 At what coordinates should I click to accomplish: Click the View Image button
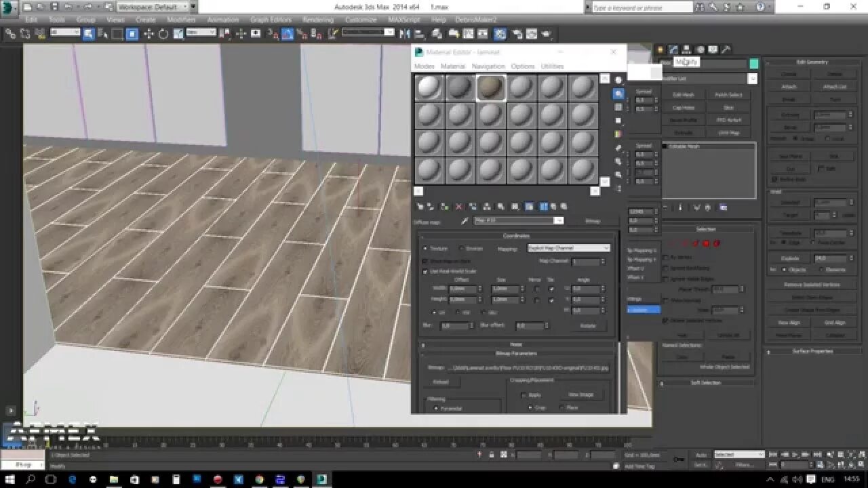click(x=580, y=395)
